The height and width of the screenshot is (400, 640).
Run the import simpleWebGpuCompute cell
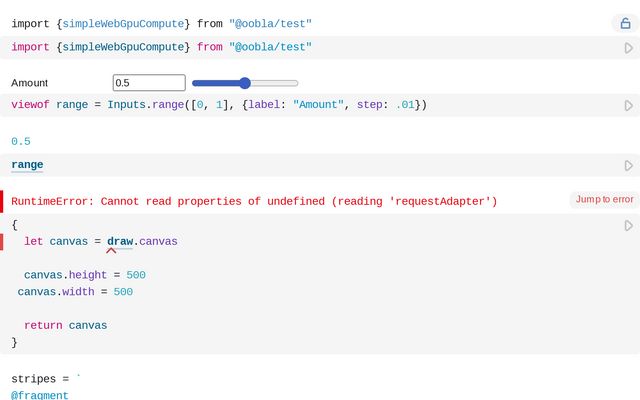628,47
